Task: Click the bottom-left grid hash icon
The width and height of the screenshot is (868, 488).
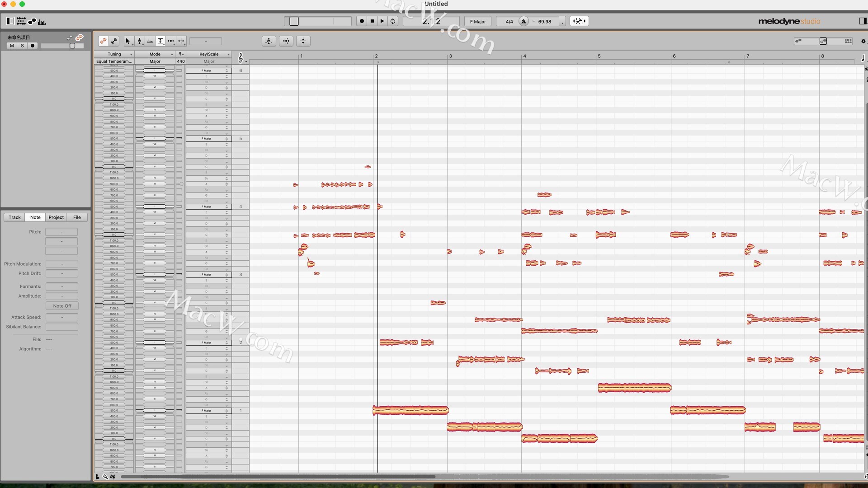Action: click(113, 477)
